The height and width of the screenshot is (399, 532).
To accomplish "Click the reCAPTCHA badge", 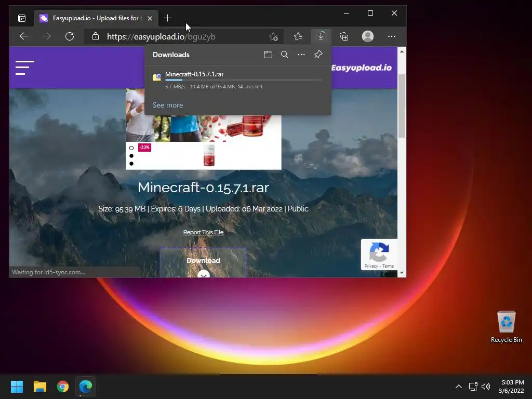I will [x=379, y=255].
